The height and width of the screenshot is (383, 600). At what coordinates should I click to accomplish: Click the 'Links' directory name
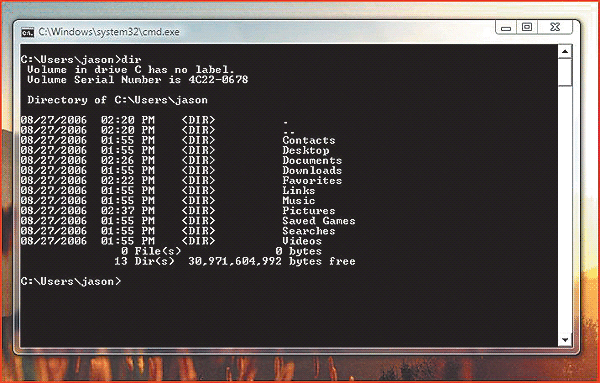pos(299,191)
